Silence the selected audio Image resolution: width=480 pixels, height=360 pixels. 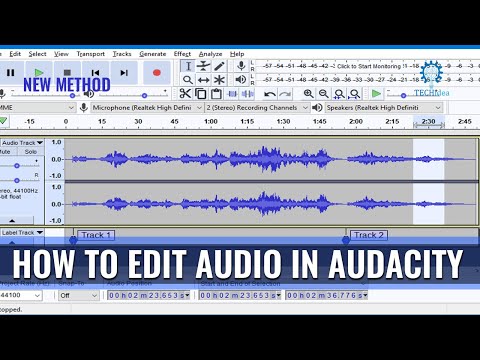click(247, 94)
